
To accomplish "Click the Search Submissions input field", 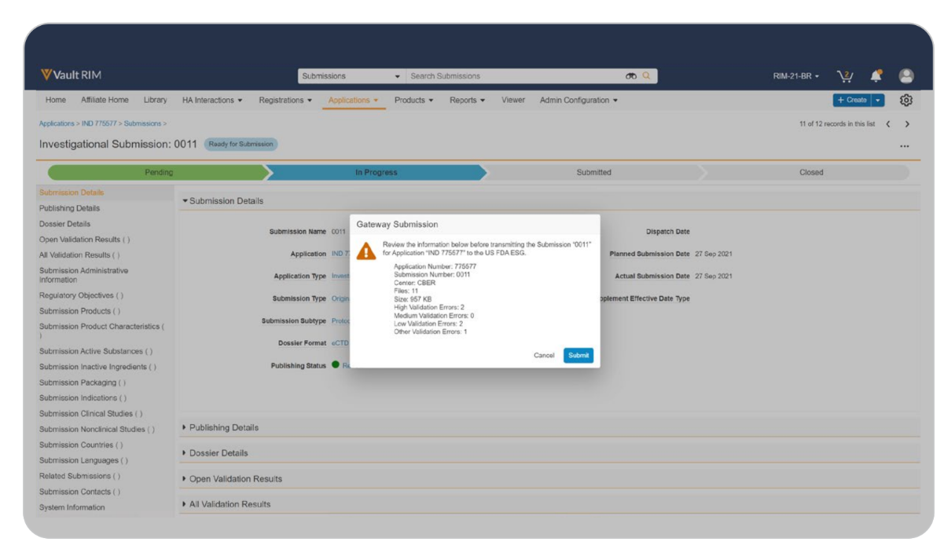I will (511, 76).
